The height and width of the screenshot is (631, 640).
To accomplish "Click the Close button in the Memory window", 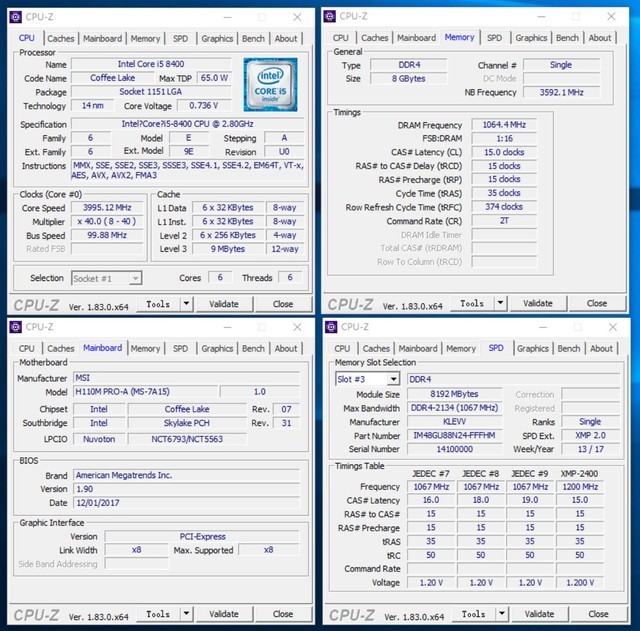I will pyautogui.click(x=597, y=303).
